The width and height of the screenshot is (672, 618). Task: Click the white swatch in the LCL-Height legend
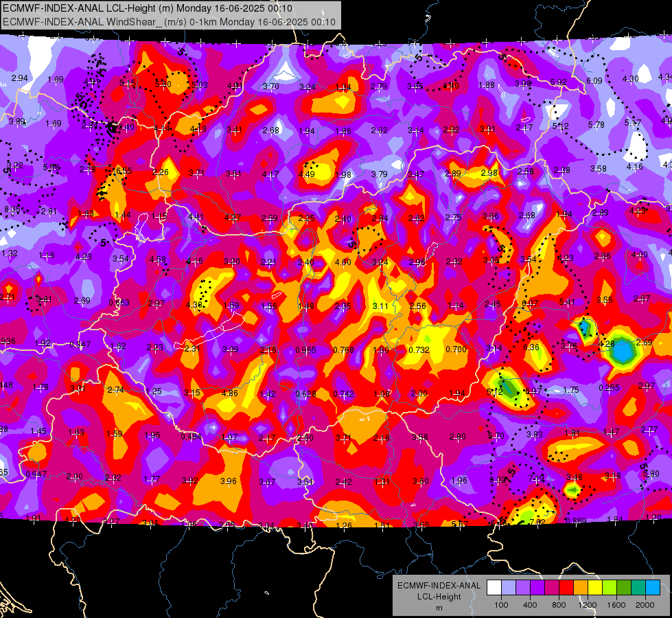point(494,588)
